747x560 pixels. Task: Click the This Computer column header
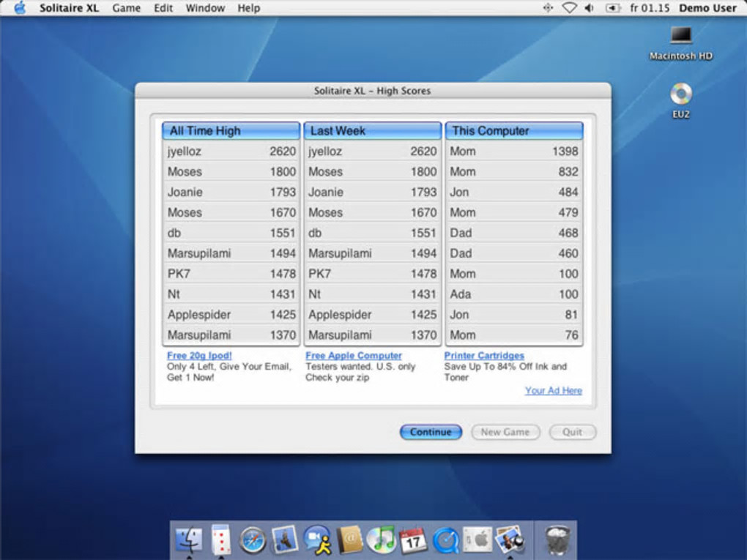pyautogui.click(x=514, y=130)
